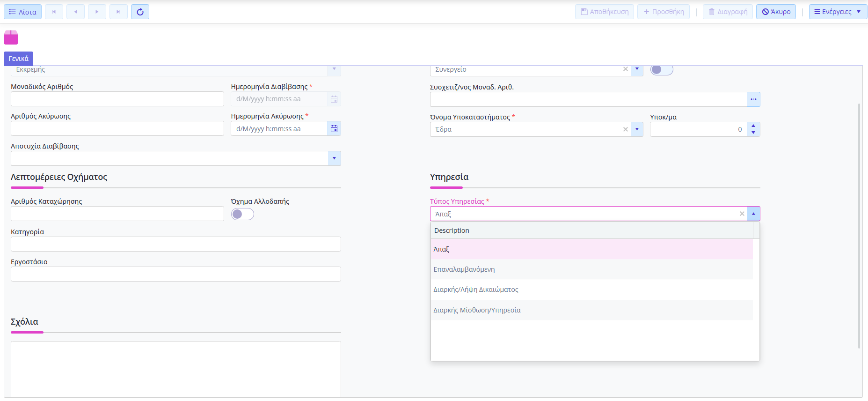Click the Άκυρο button
The image size is (868, 401).
[x=776, y=12]
